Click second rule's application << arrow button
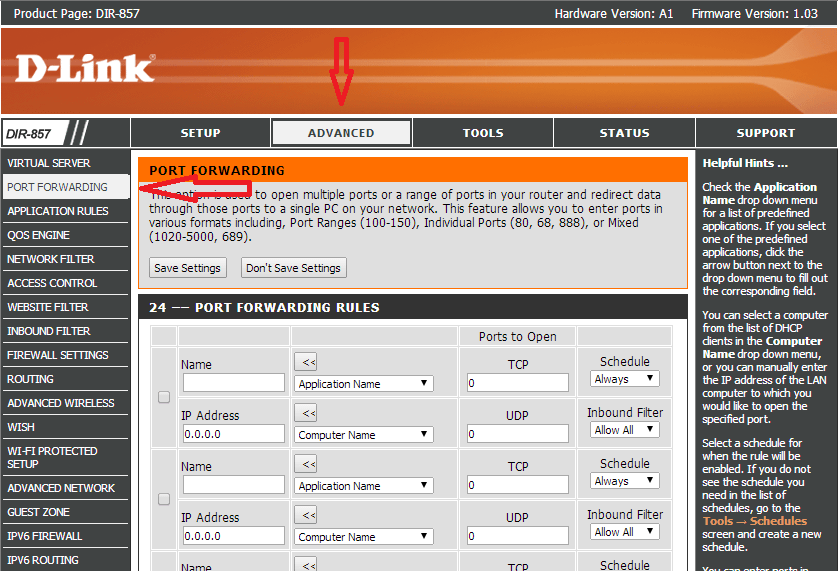This screenshot has width=838, height=571. 306,464
